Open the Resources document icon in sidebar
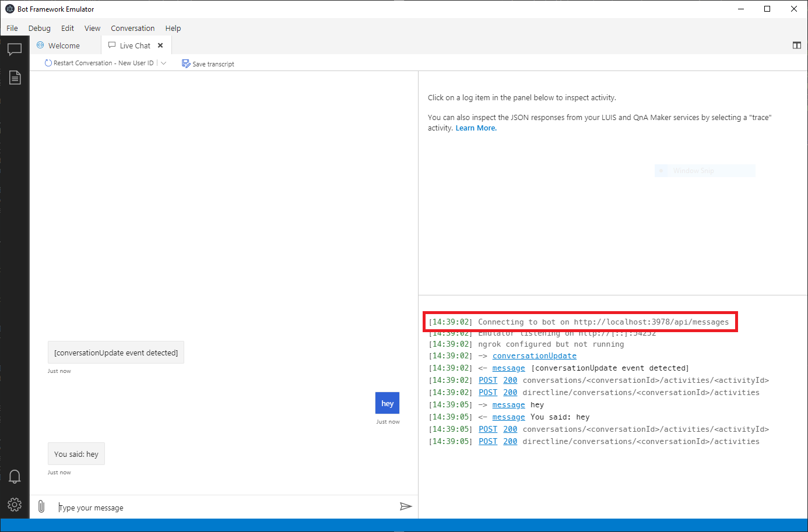 (x=15, y=77)
